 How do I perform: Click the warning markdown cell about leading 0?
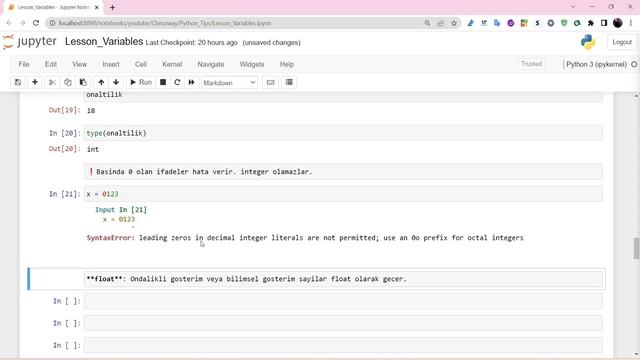point(343,172)
